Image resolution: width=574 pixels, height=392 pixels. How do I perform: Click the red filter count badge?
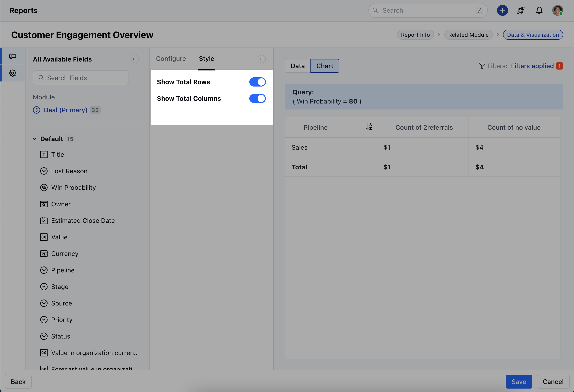pyautogui.click(x=559, y=66)
